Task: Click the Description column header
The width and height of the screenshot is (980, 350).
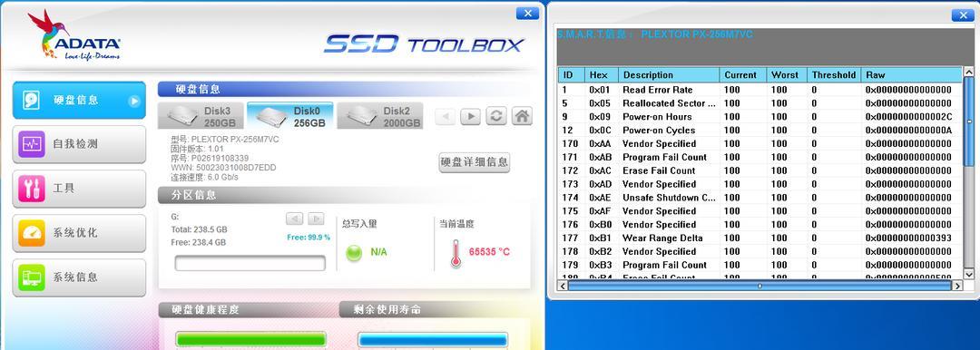Action: tap(669, 75)
